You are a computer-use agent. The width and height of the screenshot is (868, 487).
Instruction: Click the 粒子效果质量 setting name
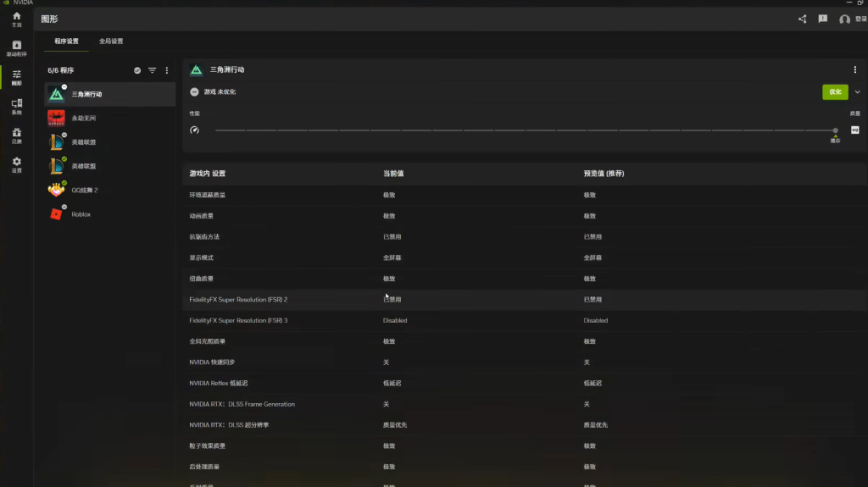coord(207,446)
